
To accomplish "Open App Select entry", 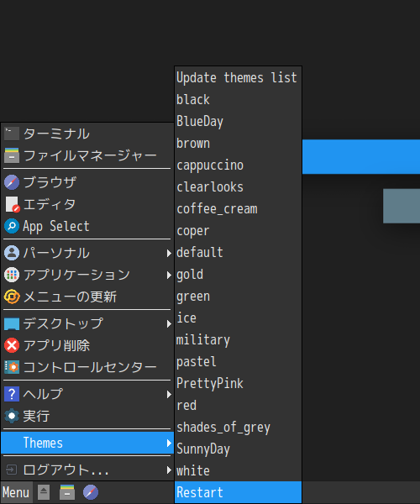I will (x=87, y=226).
